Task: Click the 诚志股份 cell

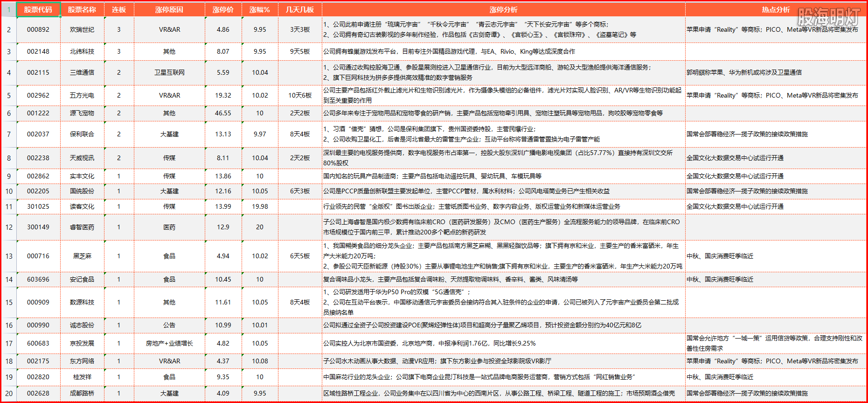Action: pyautogui.click(x=82, y=325)
